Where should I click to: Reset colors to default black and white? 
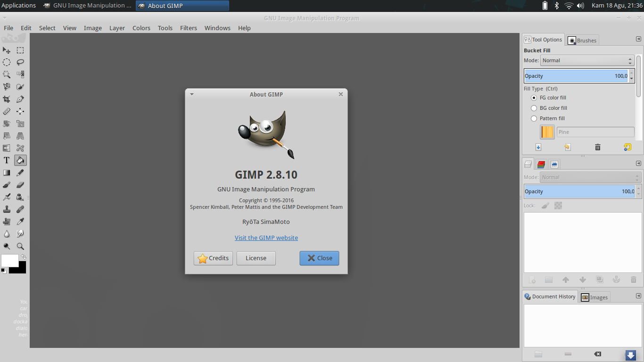4,271
